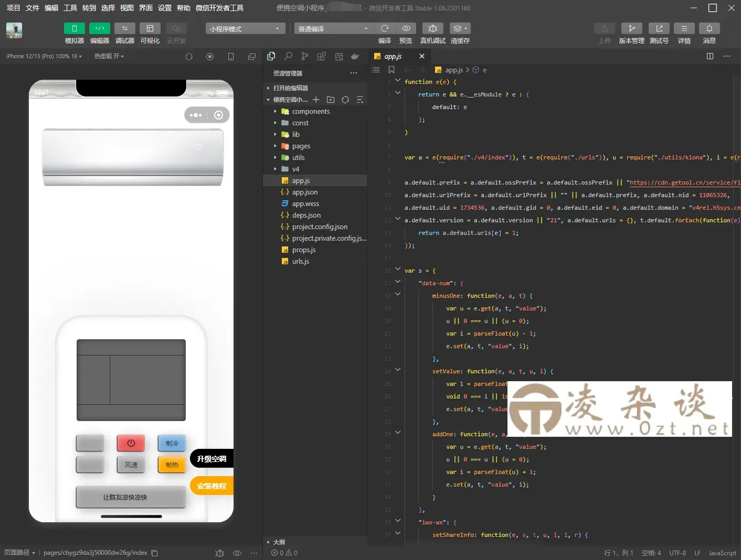The height and width of the screenshot is (560, 741).
Task: Open resource manager more options (…)
Action: pyautogui.click(x=354, y=73)
